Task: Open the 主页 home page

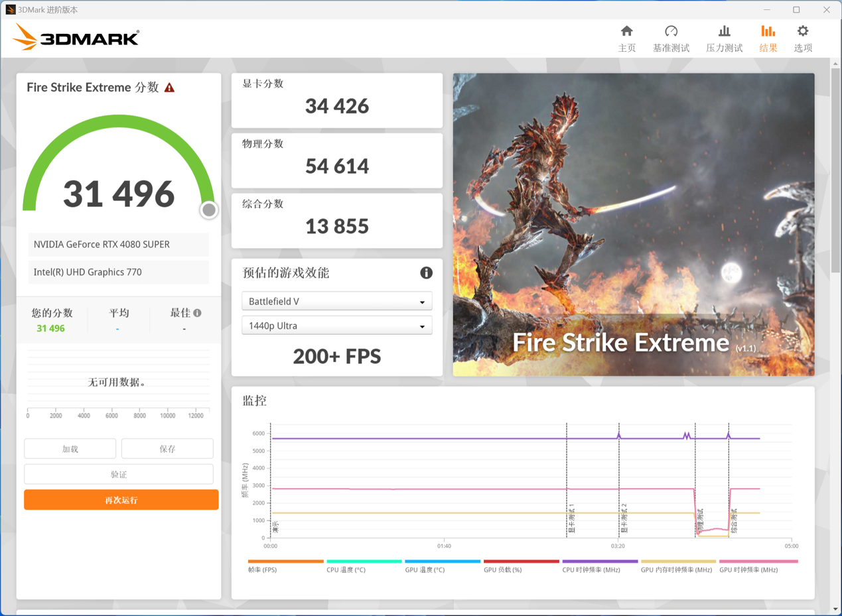Action: point(626,38)
